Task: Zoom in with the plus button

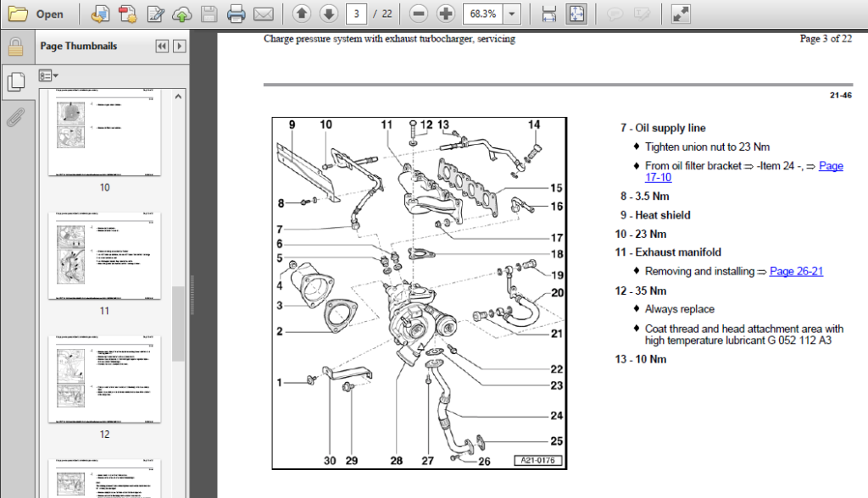Action: coord(445,14)
